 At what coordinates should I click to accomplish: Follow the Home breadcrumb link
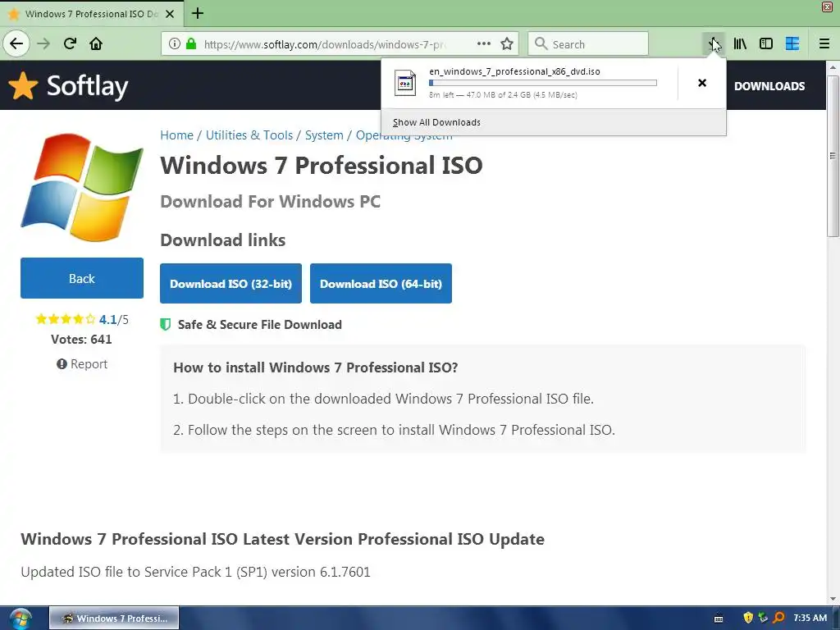[x=176, y=135]
